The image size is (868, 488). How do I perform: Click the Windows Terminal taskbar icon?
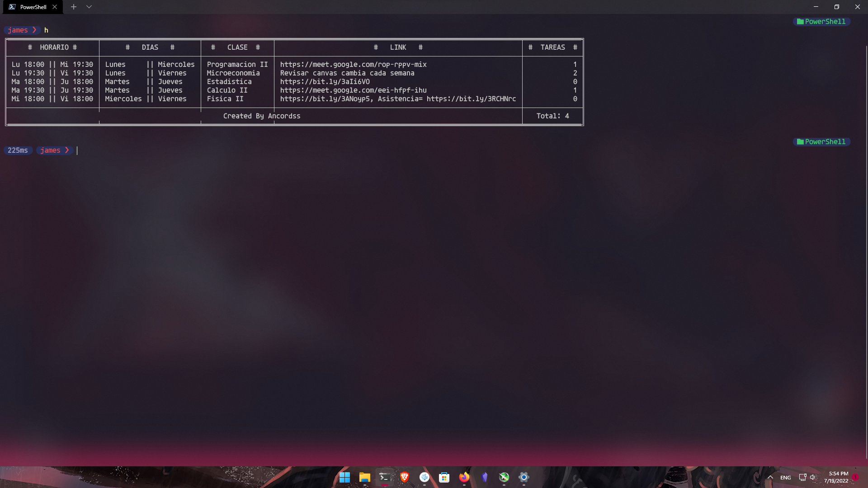(x=384, y=477)
